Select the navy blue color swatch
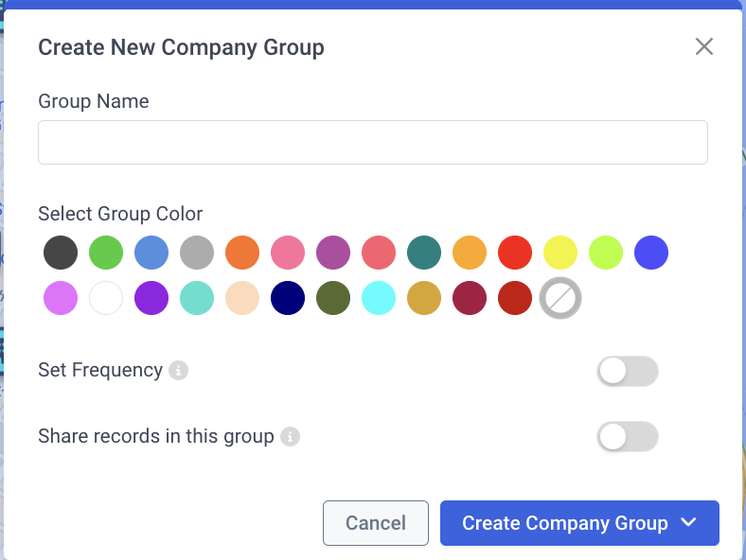The width and height of the screenshot is (746, 560). pyautogui.click(x=288, y=298)
